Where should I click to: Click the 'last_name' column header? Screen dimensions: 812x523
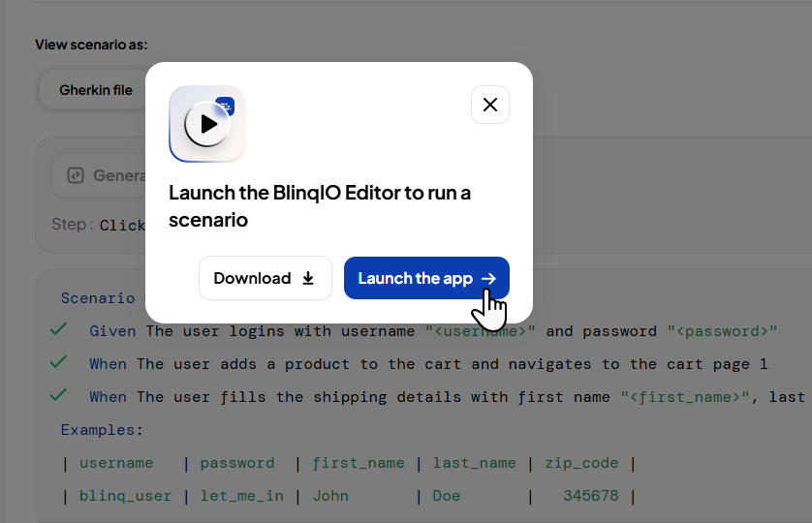(475, 463)
